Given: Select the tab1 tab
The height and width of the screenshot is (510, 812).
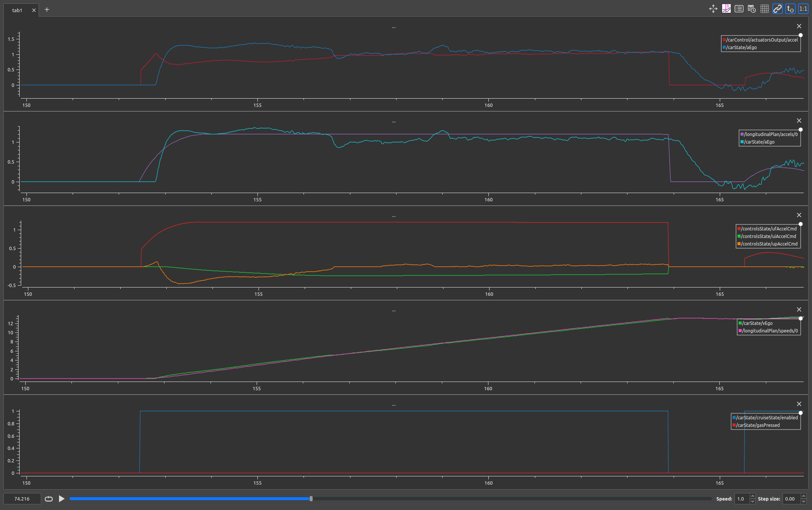Looking at the screenshot, I should 17,10.
